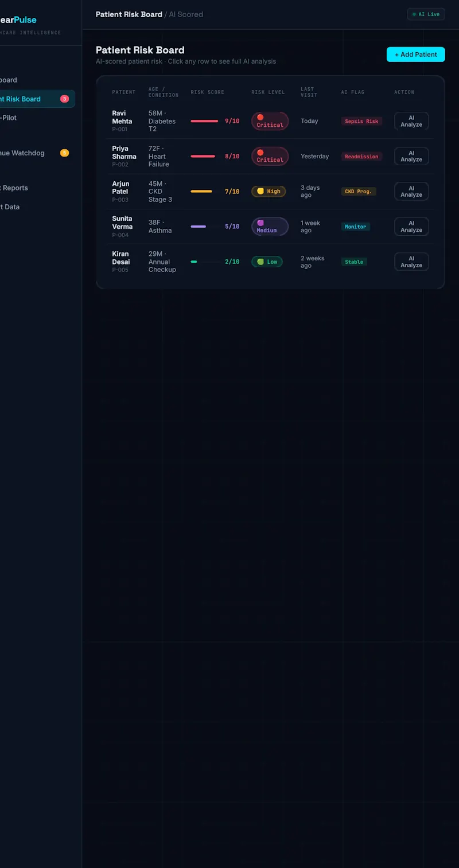Click the 2/10 risk score value
459x868 pixels.
click(x=232, y=262)
